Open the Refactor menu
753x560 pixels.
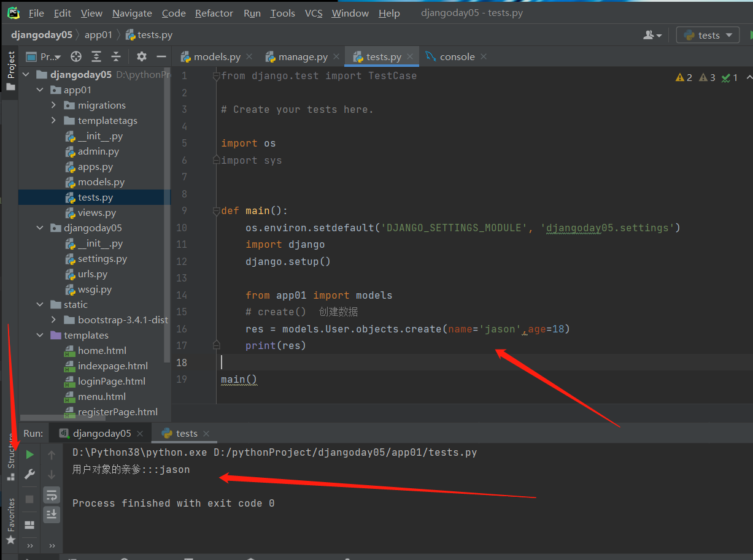pos(214,13)
